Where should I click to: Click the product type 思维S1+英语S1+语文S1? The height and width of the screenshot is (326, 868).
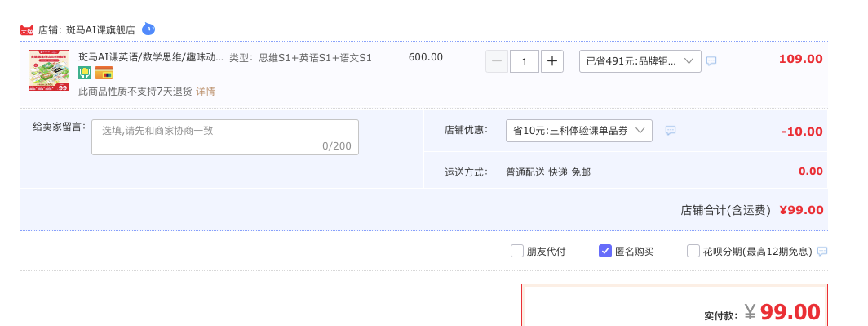pyautogui.click(x=316, y=58)
